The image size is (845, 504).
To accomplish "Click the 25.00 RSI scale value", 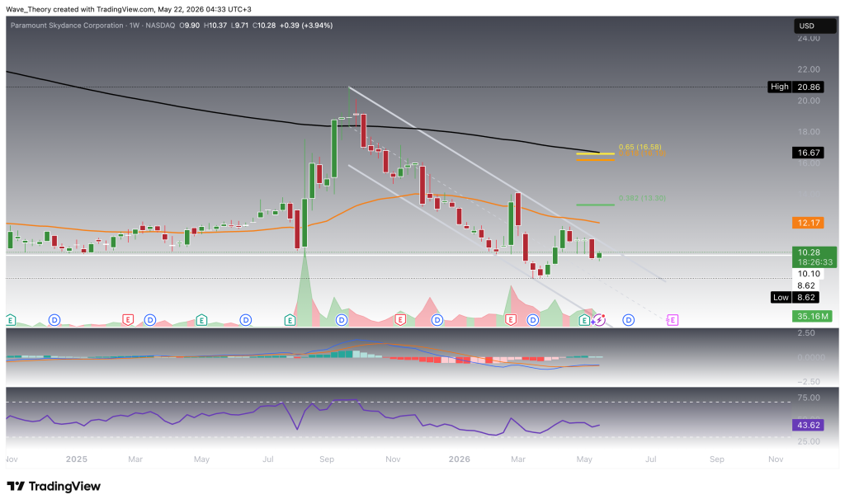I will coord(809,441).
